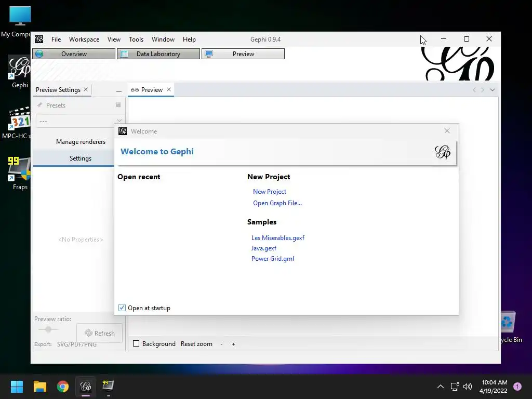Image resolution: width=532 pixels, height=399 pixels.
Task: Click the My Computer desktop icon
Action: pyautogui.click(x=20, y=21)
